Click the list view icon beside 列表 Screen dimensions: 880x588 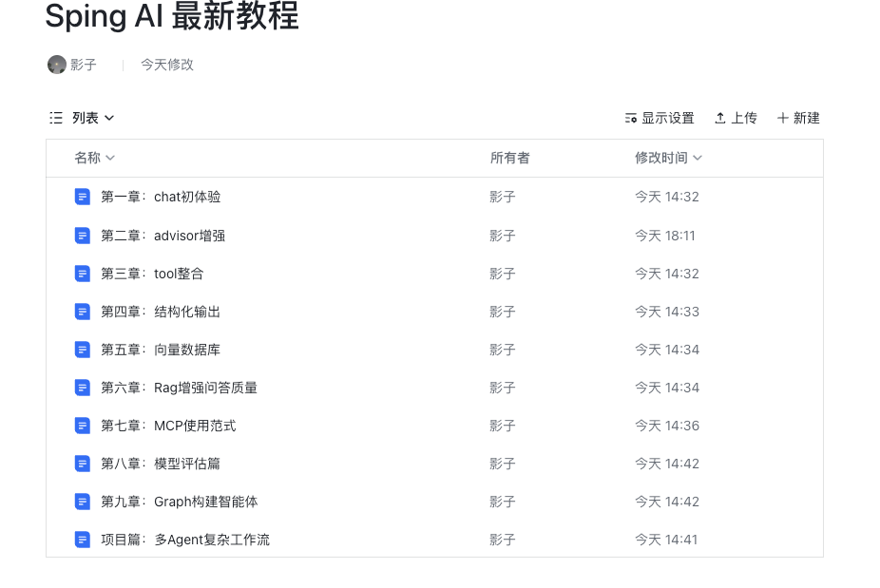click(x=56, y=118)
